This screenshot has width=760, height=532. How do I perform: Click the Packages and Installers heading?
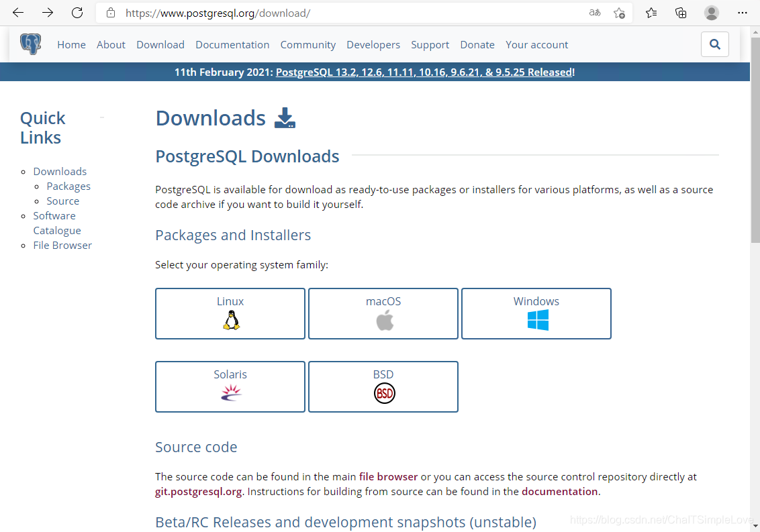click(x=233, y=235)
